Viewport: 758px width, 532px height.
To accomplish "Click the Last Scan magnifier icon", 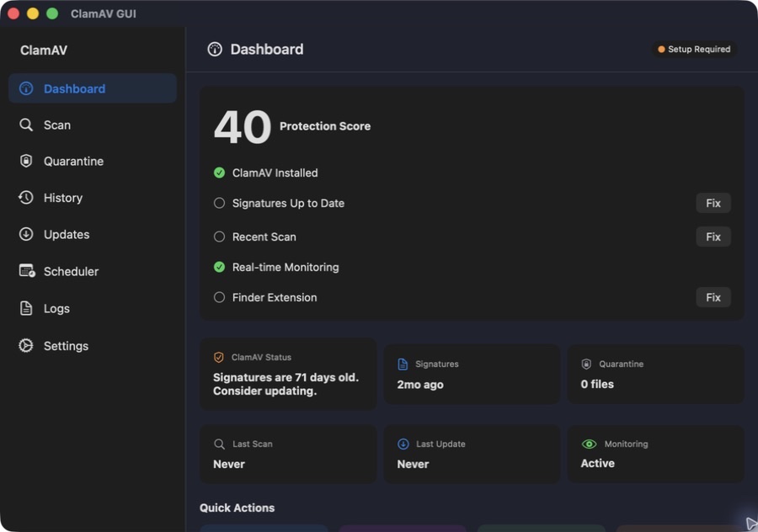I will pyautogui.click(x=219, y=444).
